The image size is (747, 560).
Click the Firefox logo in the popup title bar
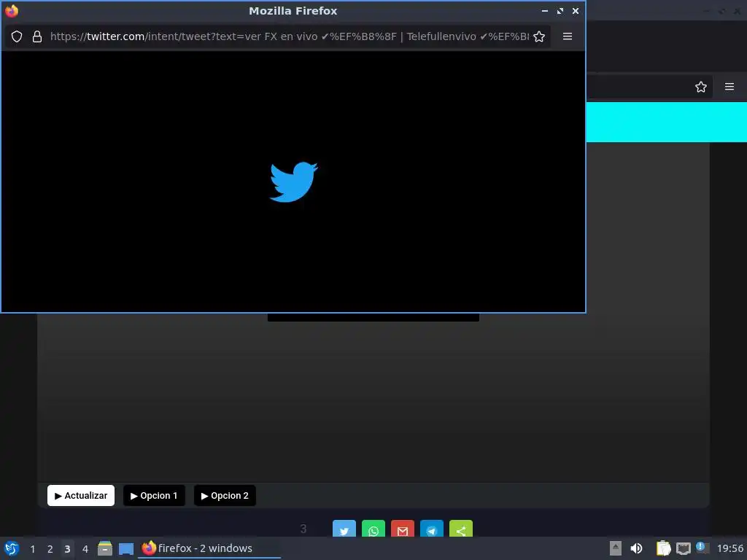coord(12,11)
